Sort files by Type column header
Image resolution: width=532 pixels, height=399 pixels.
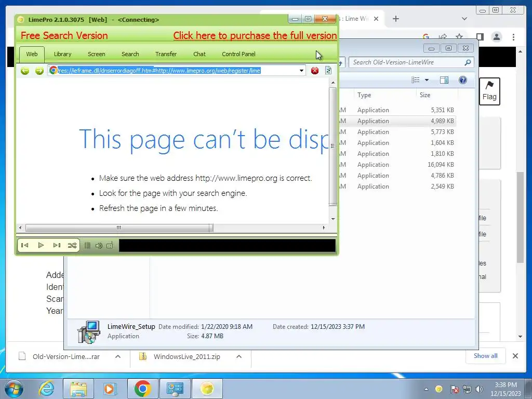click(385, 95)
